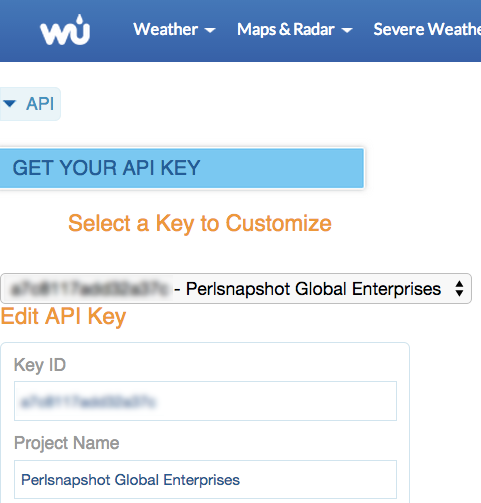
Task: Open the API key selection dropdown
Action: point(236,289)
